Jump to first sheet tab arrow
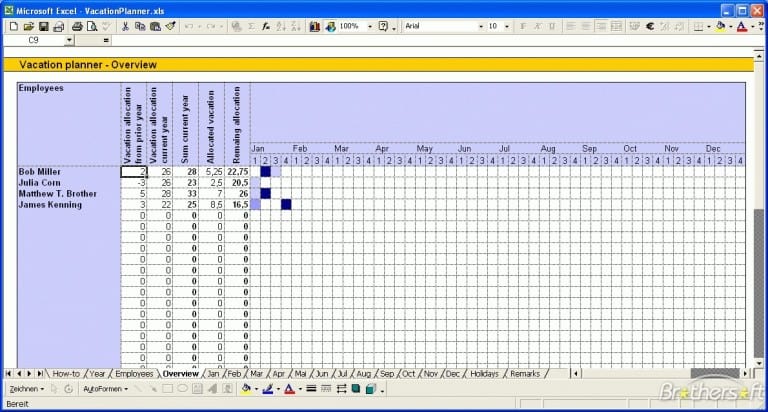Screen dimensions: 768x412 point(8,374)
